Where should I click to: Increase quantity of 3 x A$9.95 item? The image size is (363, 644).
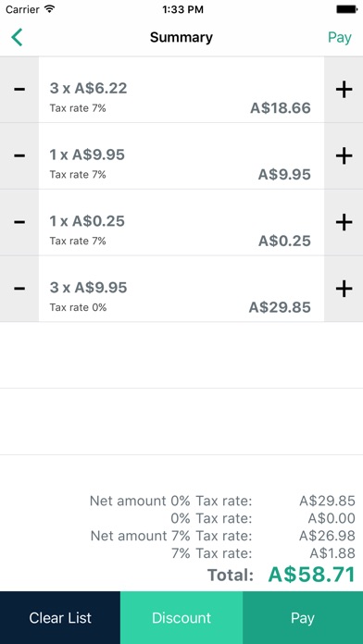tap(344, 289)
